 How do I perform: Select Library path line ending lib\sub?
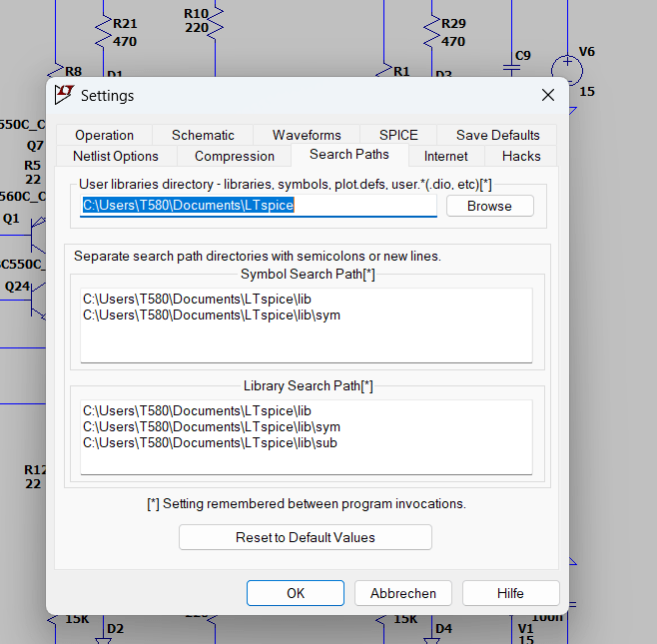click(210, 443)
